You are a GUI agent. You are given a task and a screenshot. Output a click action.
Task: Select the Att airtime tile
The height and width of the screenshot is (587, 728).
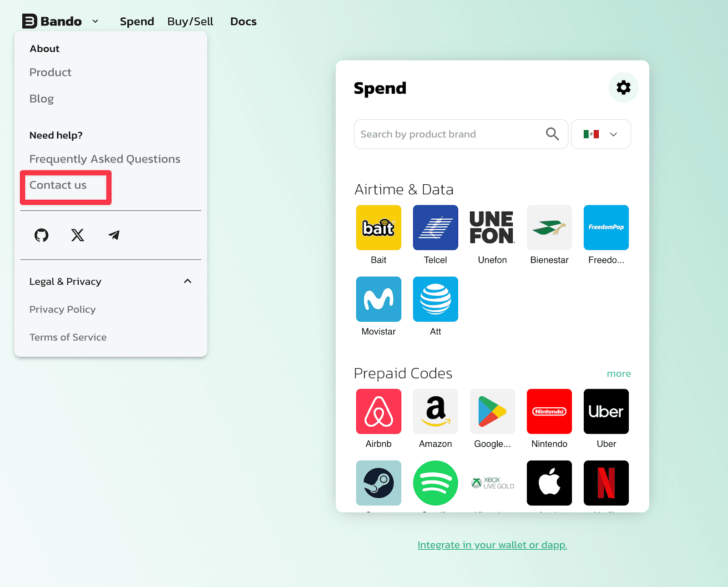(435, 299)
